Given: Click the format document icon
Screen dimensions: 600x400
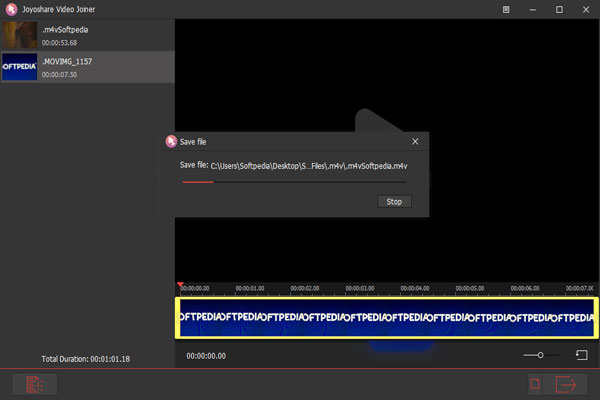Looking at the screenshot, I should pyautogui.click(x=536, y=384).
